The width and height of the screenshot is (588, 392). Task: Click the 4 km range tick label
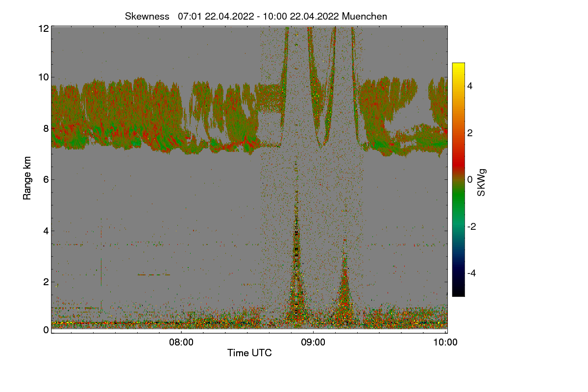[46, 230]
